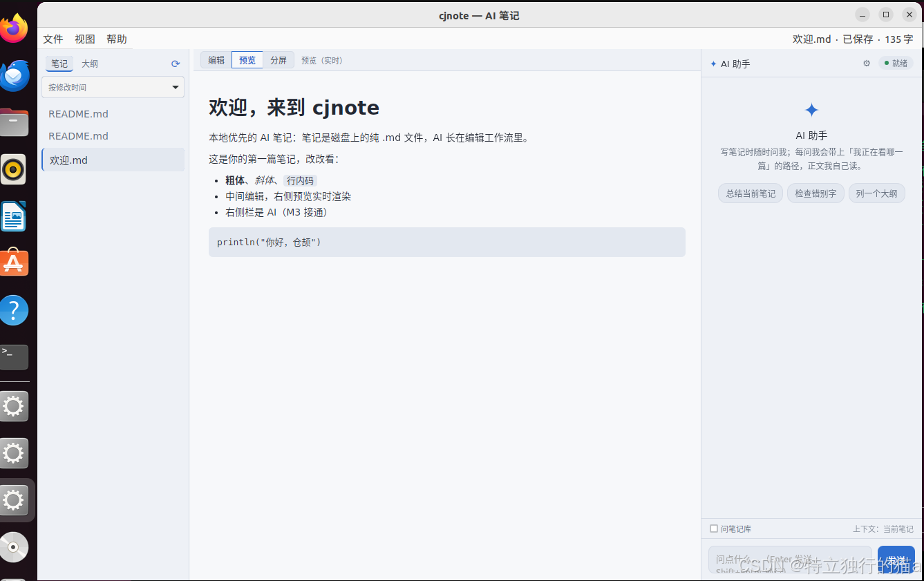The image size is (924, 581).
Task: Open AI assistant settings gear
Action: [867, 64]
